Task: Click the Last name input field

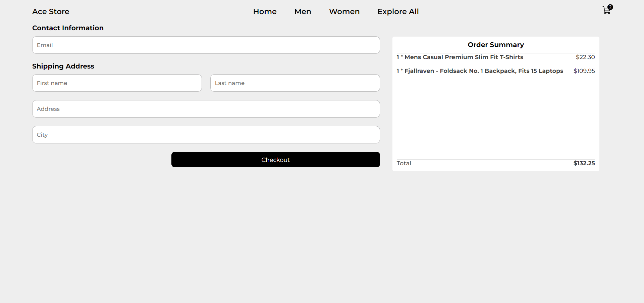Action: click(295, 83)
